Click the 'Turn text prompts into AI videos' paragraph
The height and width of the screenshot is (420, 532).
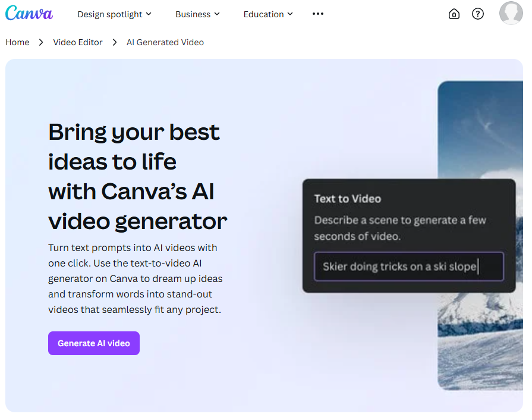[135, 279]
